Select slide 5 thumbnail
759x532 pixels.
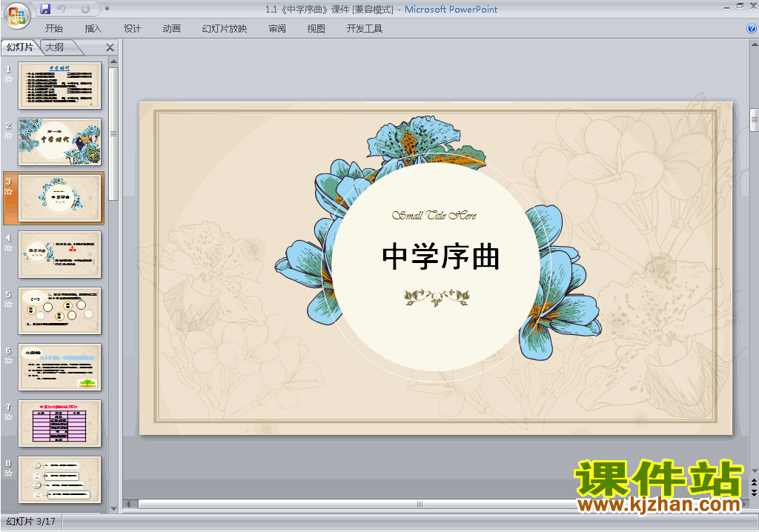[59, 310]
